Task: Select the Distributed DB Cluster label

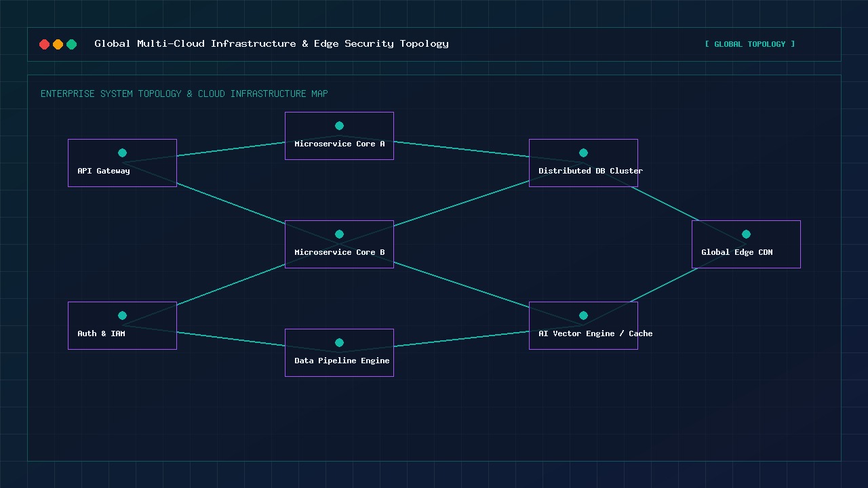Action: pos(591,171)
